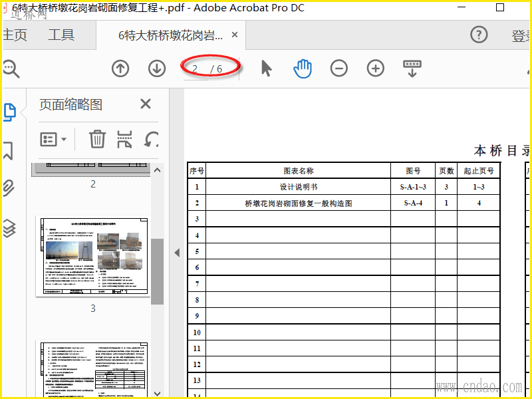Maximize the Acrobat window
Screen dimensions: 532x399
tap(500, 7)
